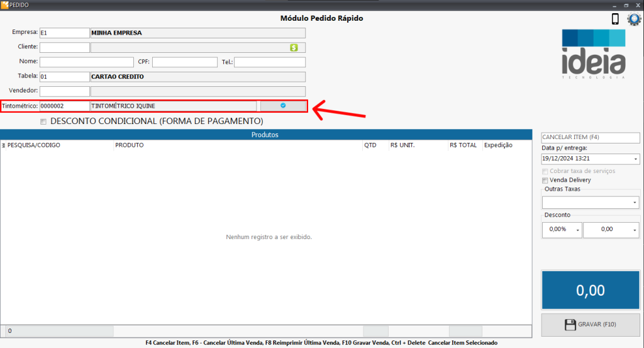Check the Cobrar taxa de serviços option
The image size is (644, 348).
[x=545, y=171]
